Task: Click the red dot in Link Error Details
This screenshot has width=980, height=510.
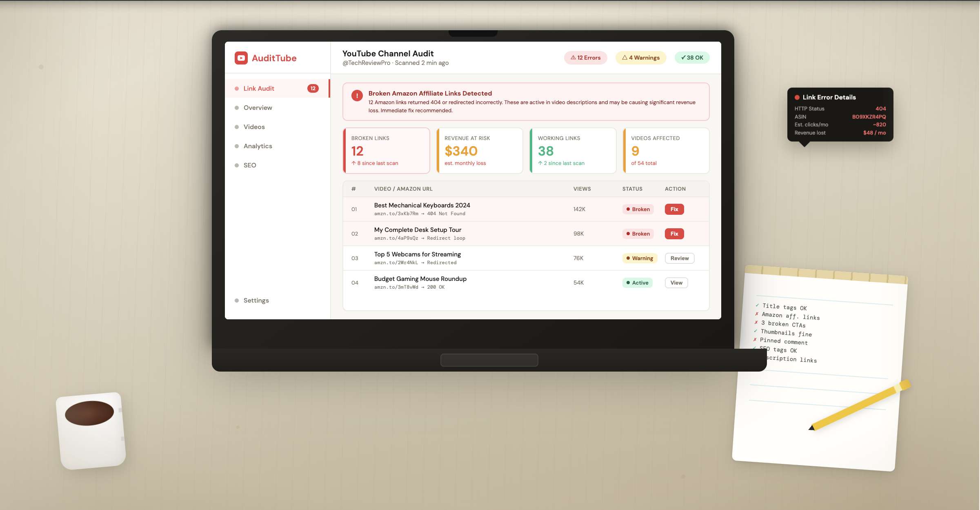Action: (x=797, y=97)
